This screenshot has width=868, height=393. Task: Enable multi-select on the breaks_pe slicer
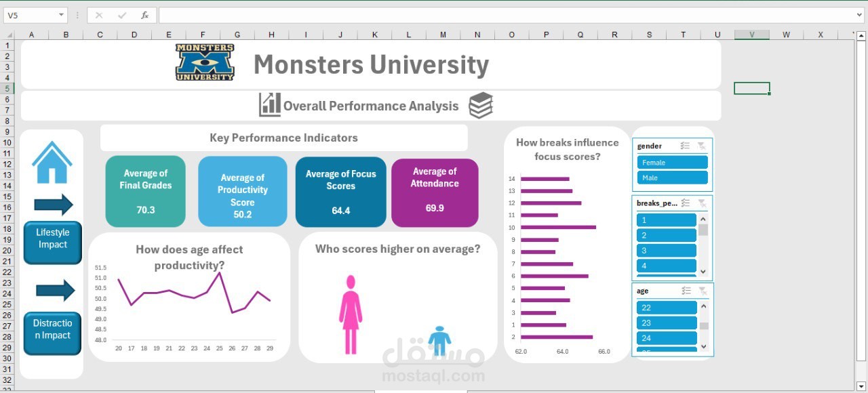[686, 203]
